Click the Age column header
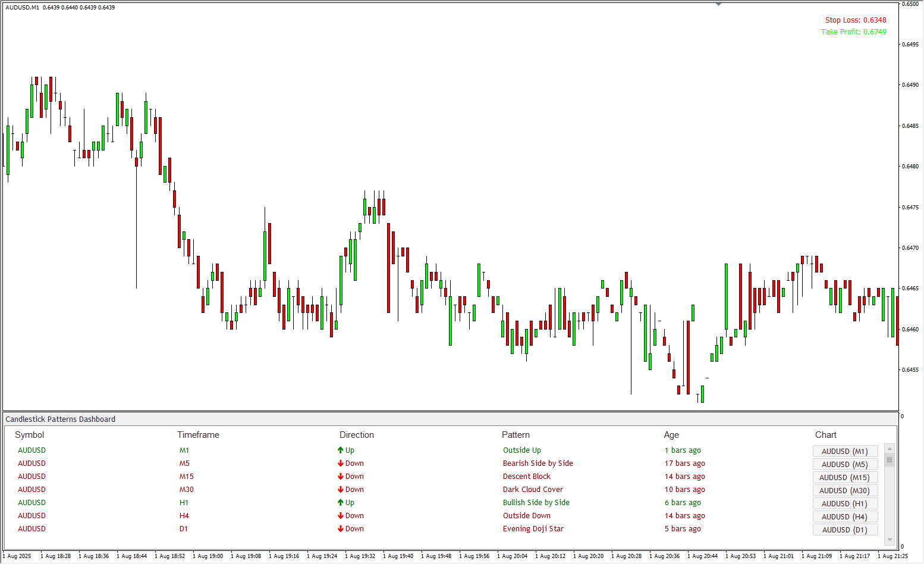 pyautogui.click(x=671, y=435)
